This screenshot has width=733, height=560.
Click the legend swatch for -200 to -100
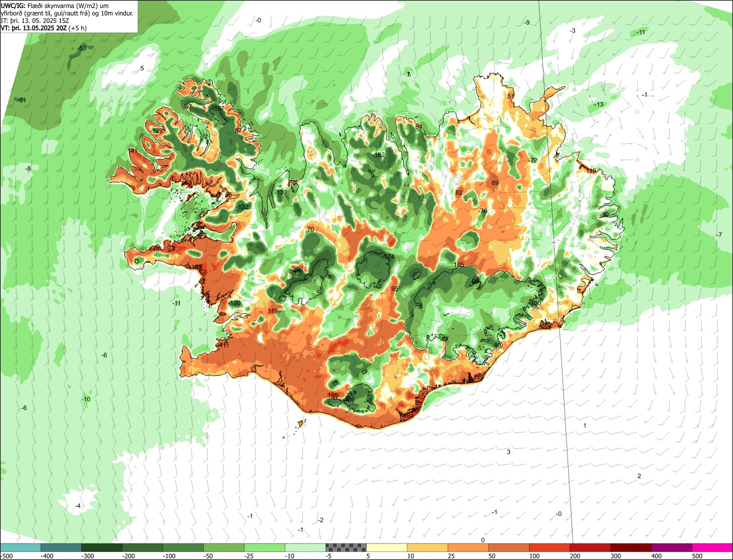[x=143, y=547]
